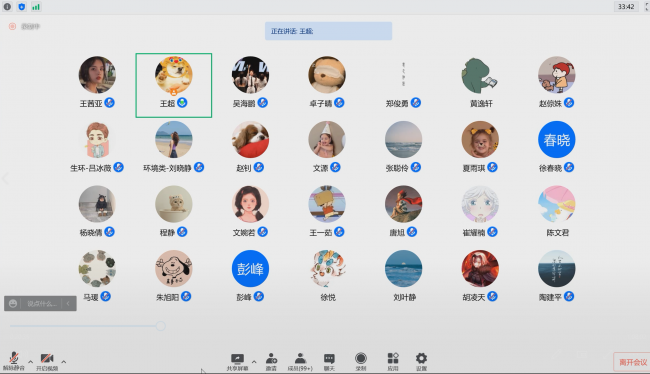Image resolution: width=650 pixels, height=374 pixels.
Task: Click the mic icon beside 陶建平
Action: point(569,296)
